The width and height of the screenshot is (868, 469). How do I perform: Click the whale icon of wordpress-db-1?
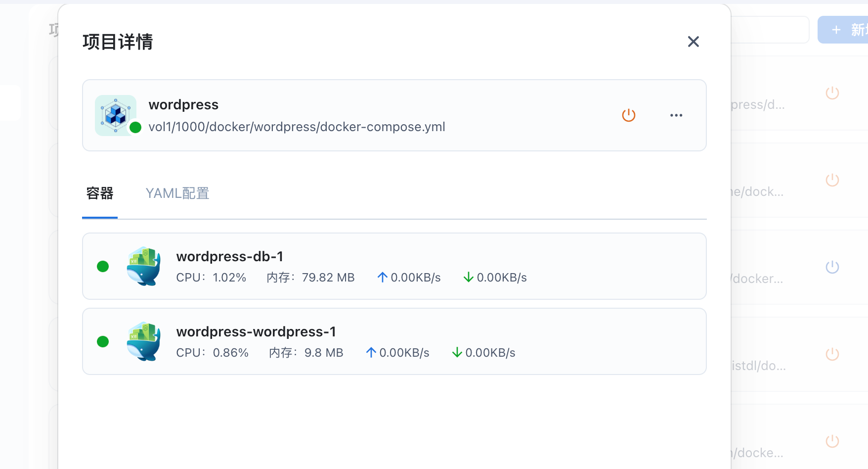144,266
